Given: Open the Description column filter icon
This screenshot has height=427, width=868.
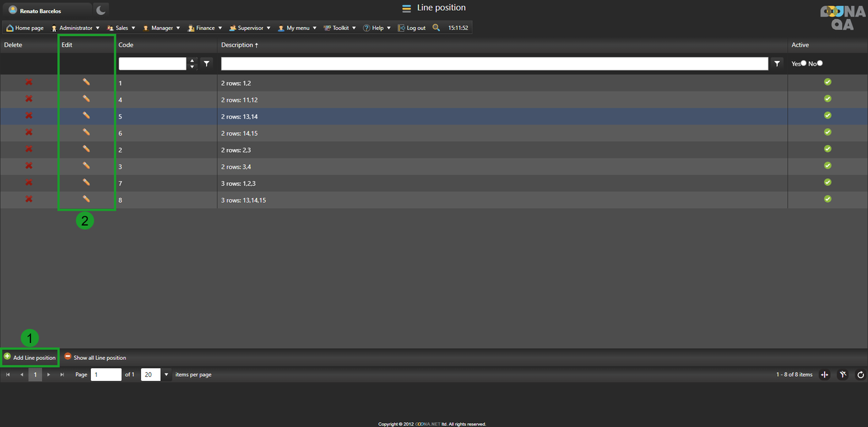Looking at the screenshot, I should tap(777, 63).
